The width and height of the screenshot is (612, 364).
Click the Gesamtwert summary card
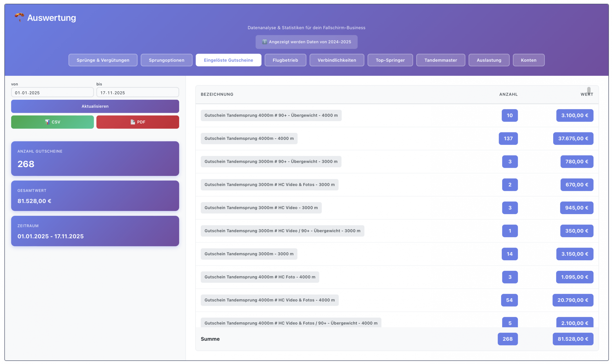[x=95, y=196]
